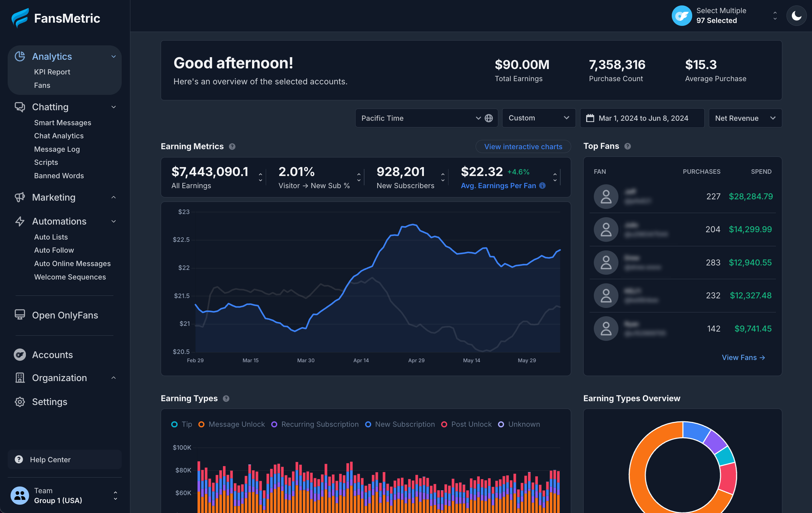Toggle dark mode moon icon

[x=796, y=16]
